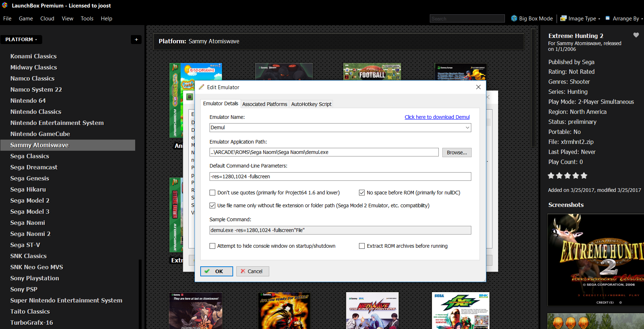Click the first rating star

[551, 175]
